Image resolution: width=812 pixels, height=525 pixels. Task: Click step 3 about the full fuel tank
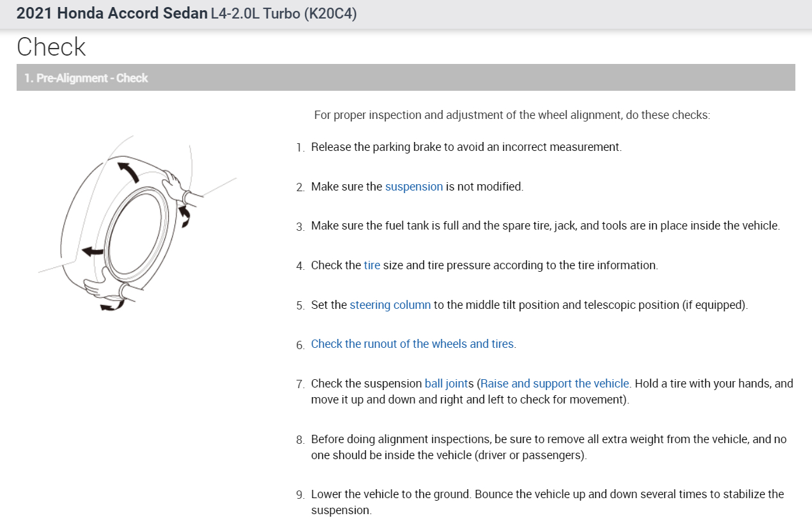(x=545, y=226)
